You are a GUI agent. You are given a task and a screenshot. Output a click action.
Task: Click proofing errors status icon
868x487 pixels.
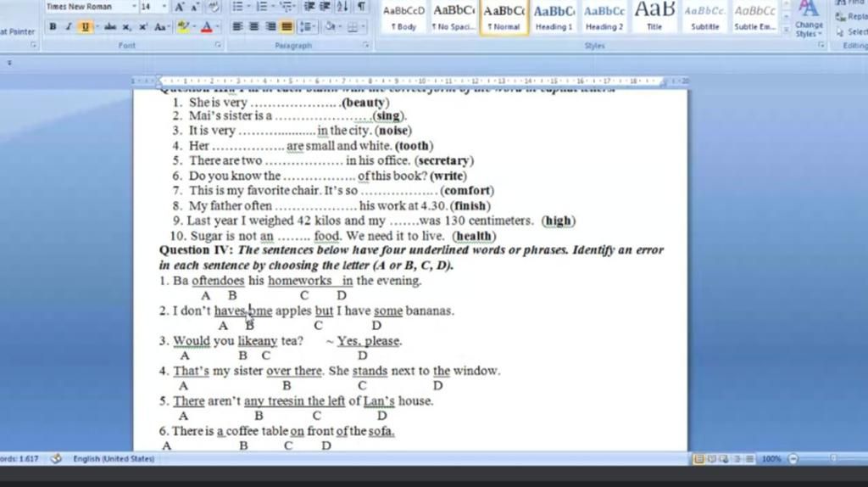tap(56, 459)
